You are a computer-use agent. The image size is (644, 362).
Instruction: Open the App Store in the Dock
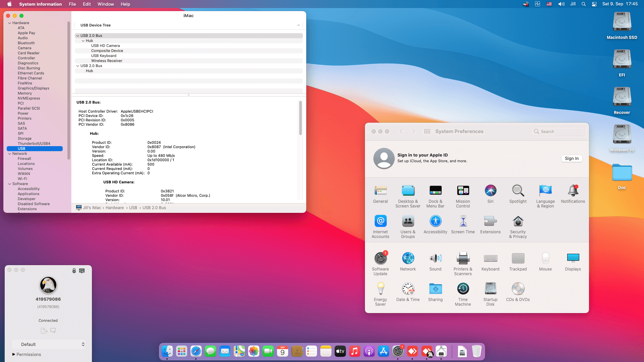pos(383,351)
